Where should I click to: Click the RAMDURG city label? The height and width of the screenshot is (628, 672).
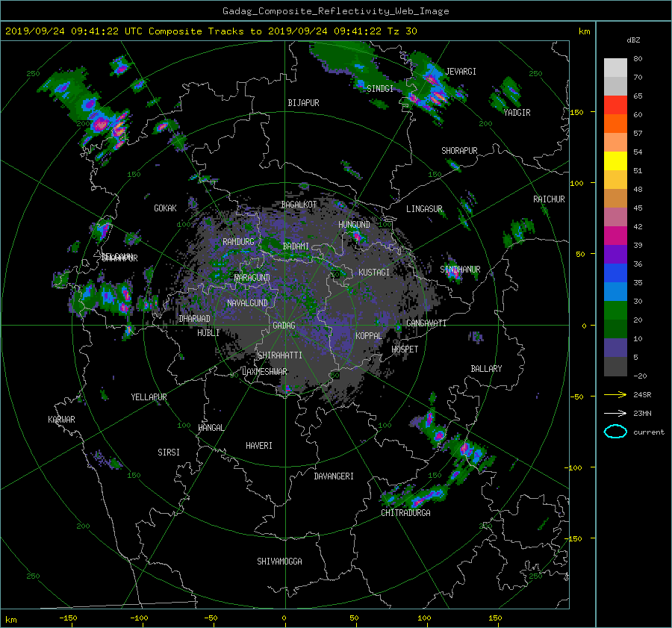(239, 242)
